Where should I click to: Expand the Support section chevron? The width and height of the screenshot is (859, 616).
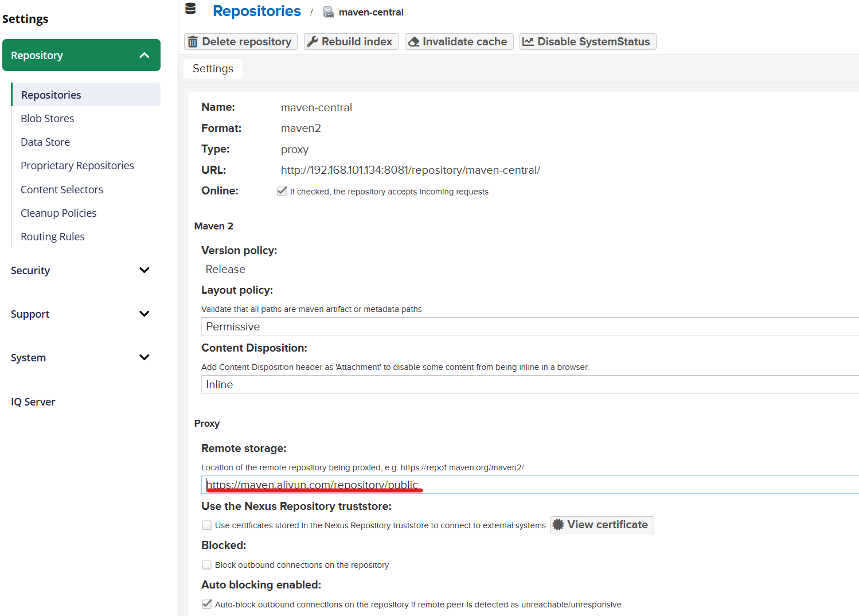pos(145,314)
